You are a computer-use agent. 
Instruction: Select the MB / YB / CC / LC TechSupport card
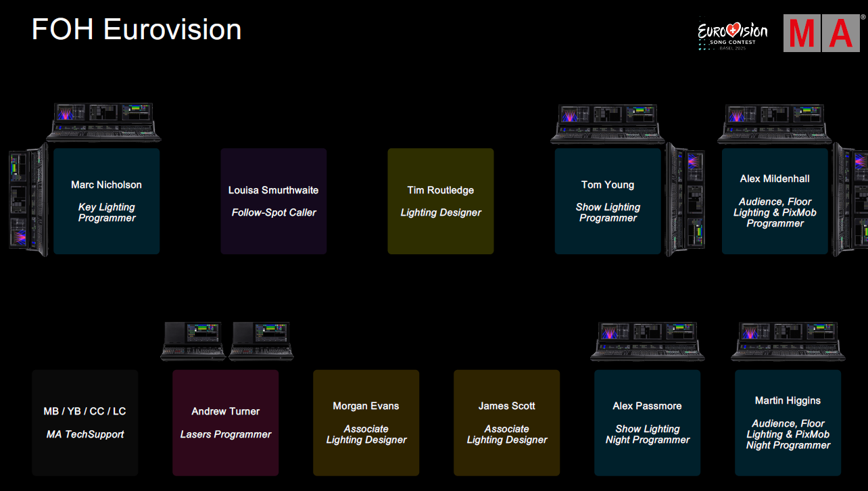(85, 423)
